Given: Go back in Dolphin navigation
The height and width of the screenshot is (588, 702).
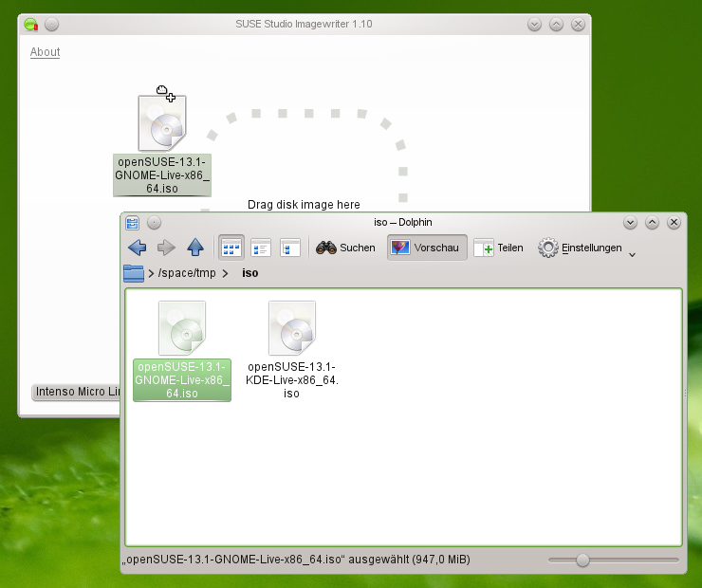Looking at the screenshot, I should [137, 248].
